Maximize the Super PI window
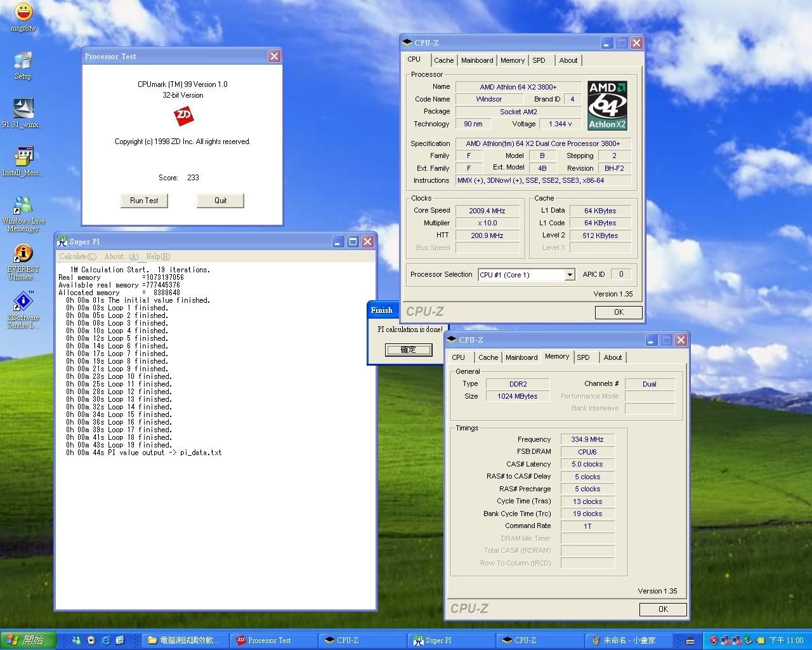 [x=353, y=241]
